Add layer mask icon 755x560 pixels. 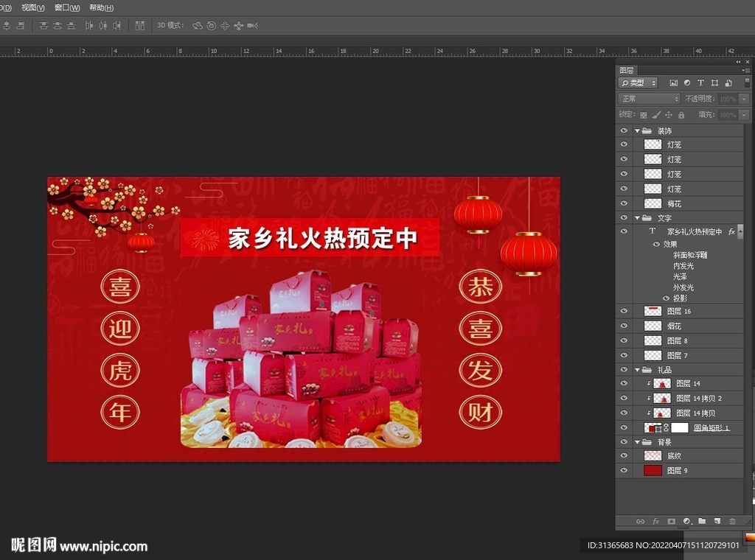(x=671, y=521)
